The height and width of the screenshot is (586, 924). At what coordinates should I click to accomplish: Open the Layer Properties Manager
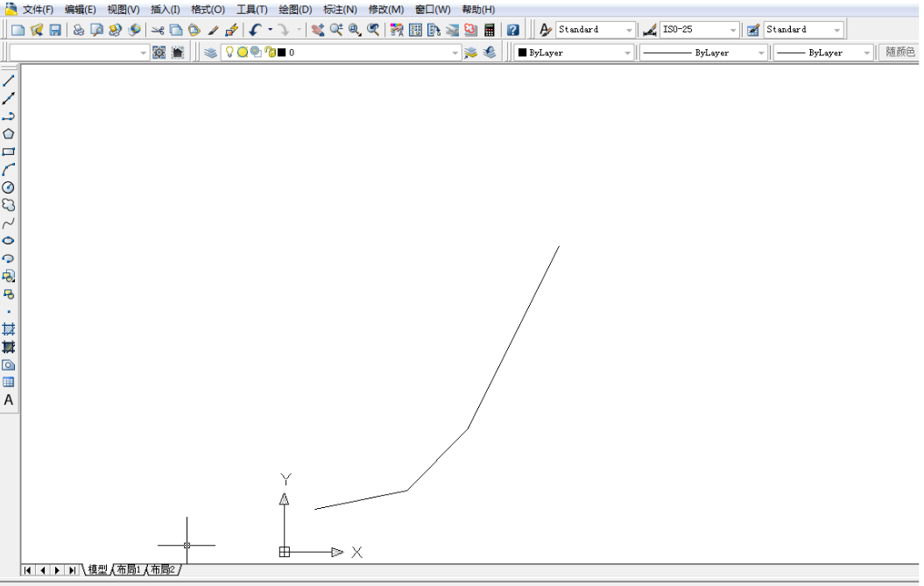(210, 53)
